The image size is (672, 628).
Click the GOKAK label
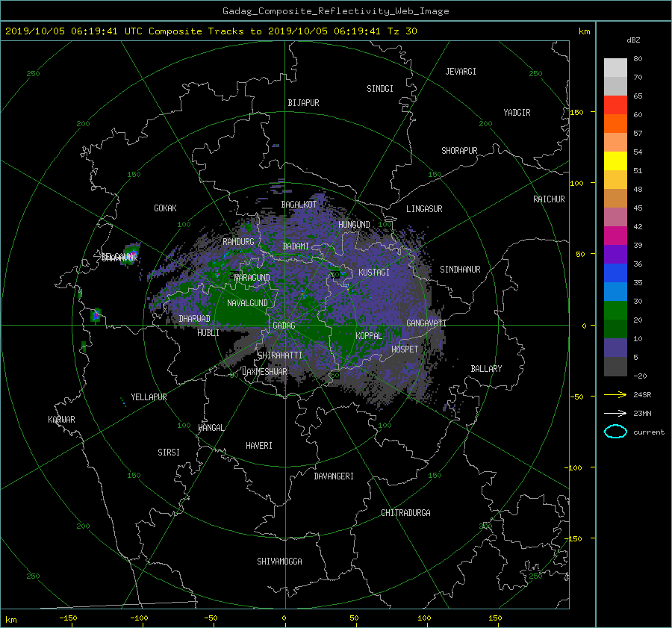click(x=165, y=208)
